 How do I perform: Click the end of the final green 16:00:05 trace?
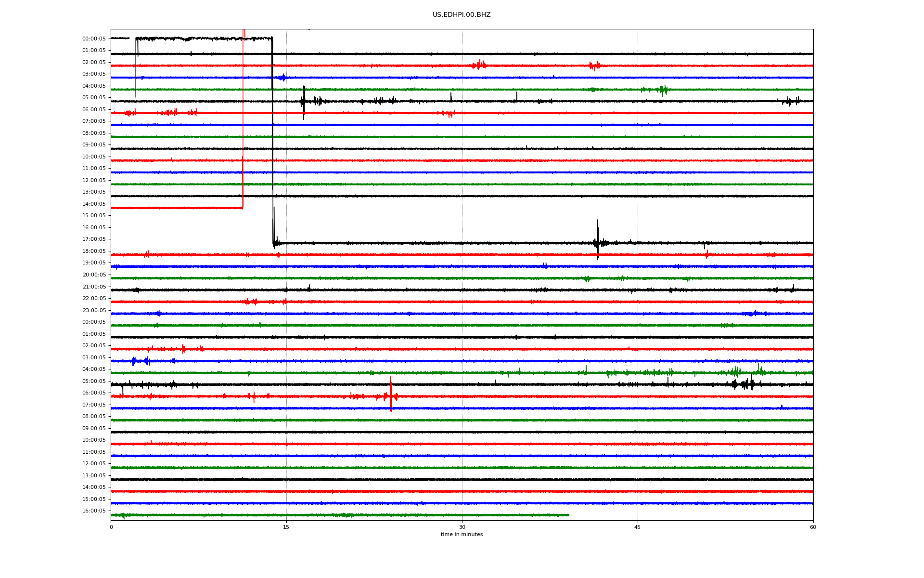569,515
